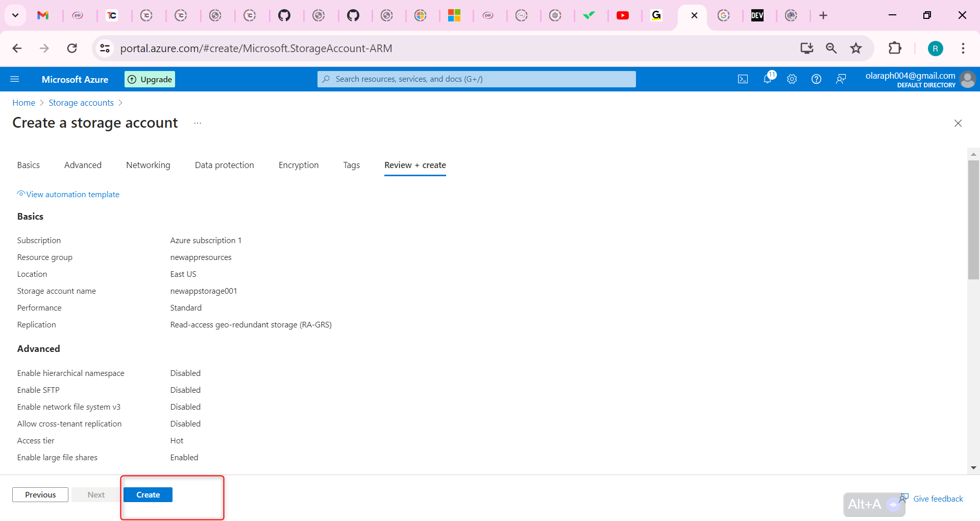Bookmark this page with star icon

tap(856, 49)
